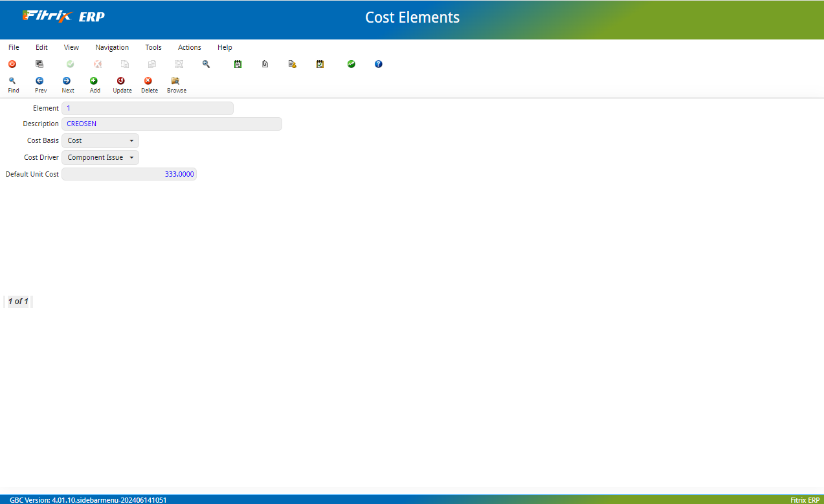824x504 pixels.
Task: Click the paperclip attachment icon
Action: (265, 64)
